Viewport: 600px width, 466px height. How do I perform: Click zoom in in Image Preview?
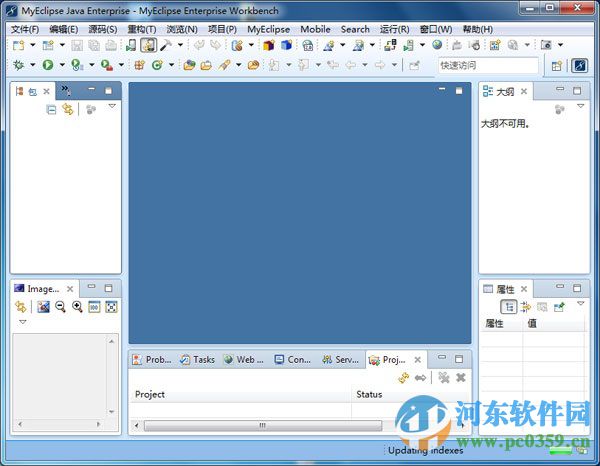click(77, 307)
